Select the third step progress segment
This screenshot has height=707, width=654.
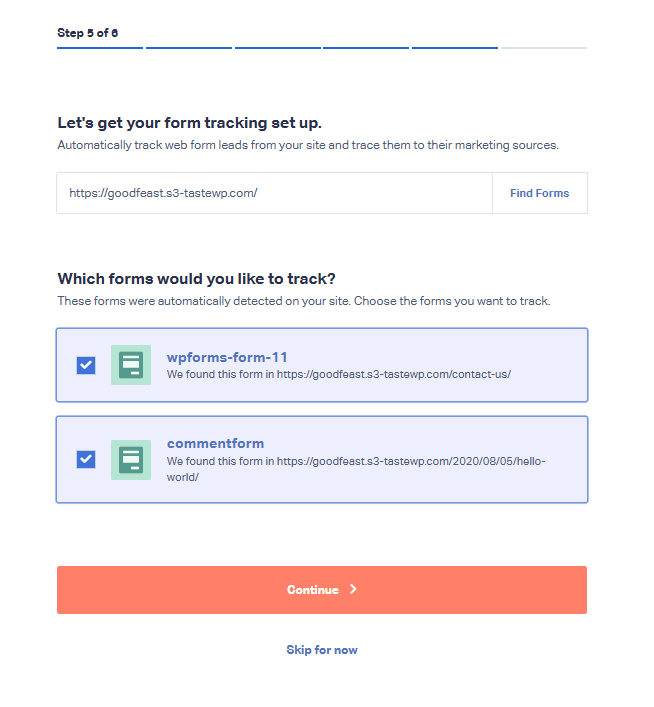277,47
